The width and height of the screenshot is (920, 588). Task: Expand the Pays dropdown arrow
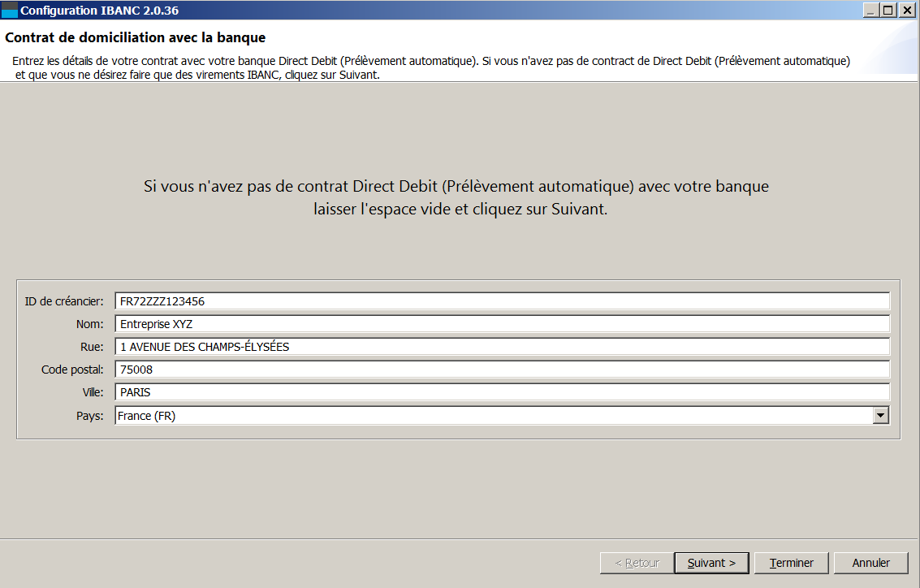tap(880, 416)
